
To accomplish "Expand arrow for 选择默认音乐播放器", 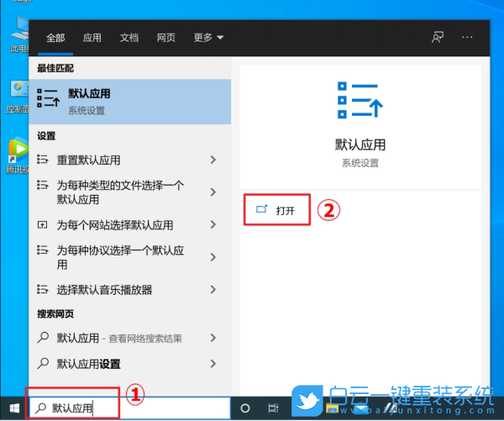I will point(213,289).
